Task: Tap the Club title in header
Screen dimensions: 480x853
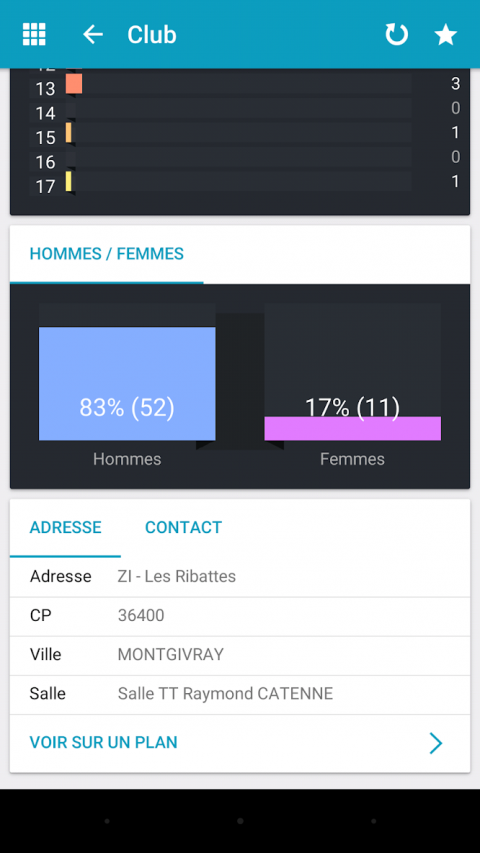Action: [152, 34]
